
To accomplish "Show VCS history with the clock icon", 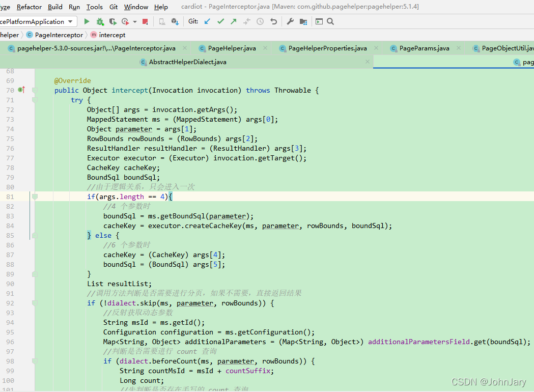I will (x=260, y=21).
